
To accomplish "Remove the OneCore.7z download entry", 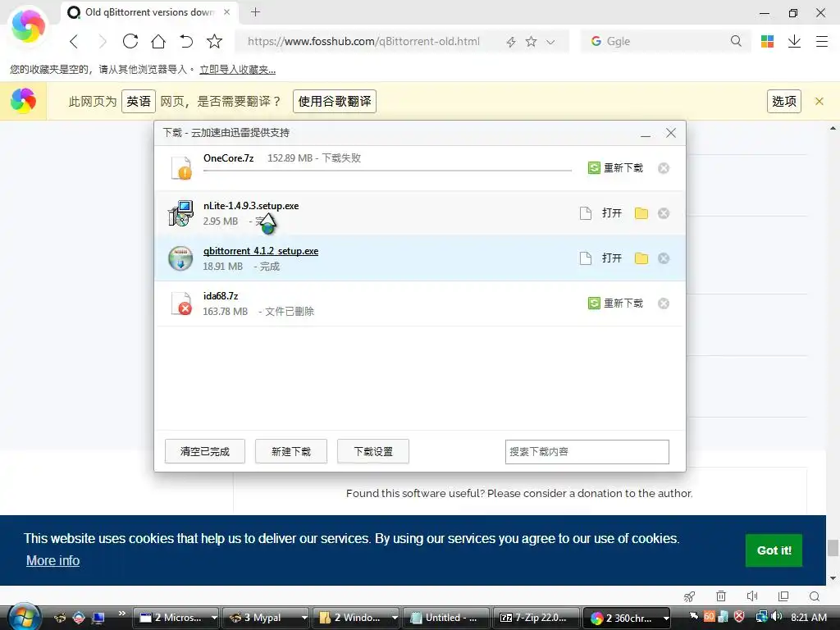I will (x=664, y=168).
